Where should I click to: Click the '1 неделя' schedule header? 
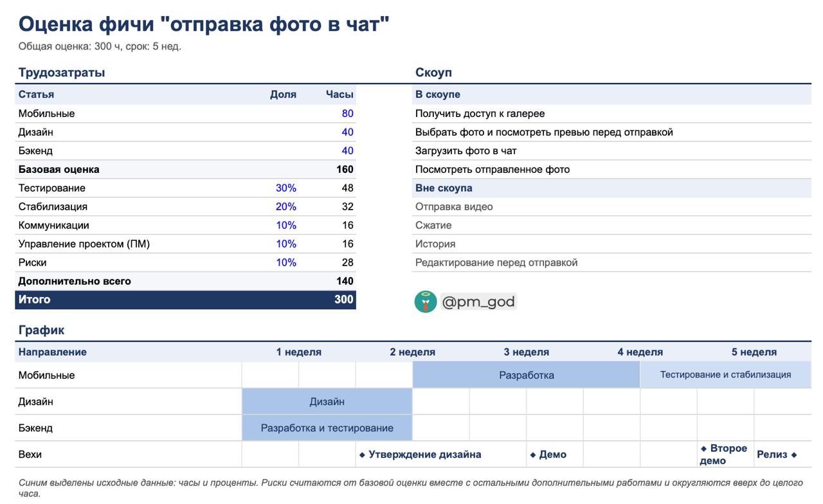(299, 352)
